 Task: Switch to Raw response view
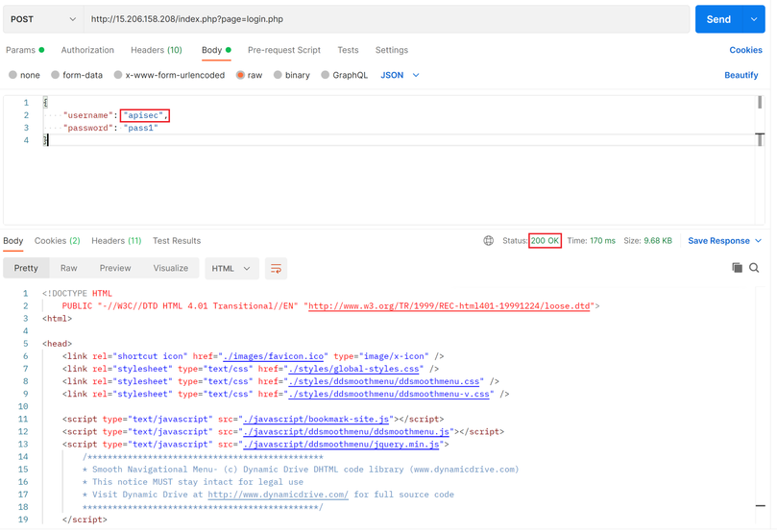click(68, 268)
